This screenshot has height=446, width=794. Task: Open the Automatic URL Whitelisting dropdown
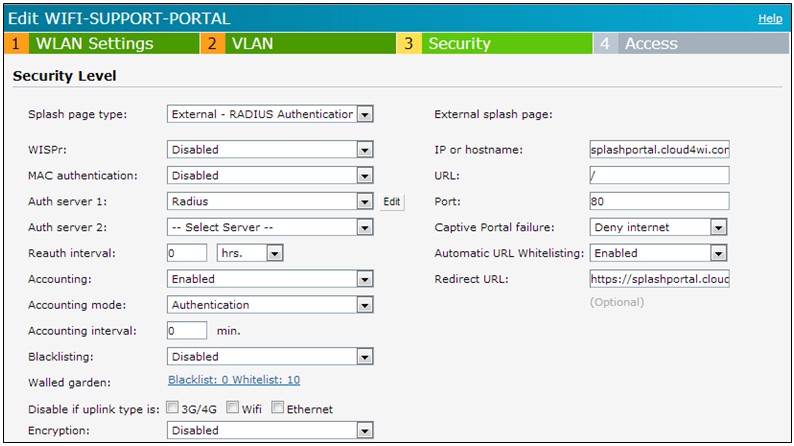point(658,253)
